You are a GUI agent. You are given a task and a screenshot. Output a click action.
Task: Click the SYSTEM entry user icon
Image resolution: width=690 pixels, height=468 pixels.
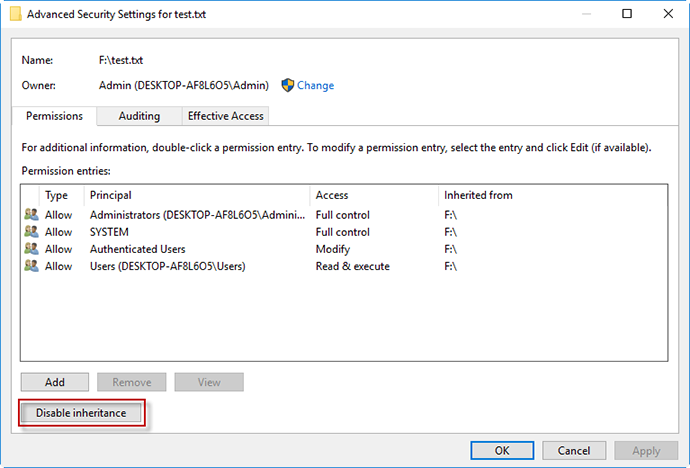pos(32,232)
